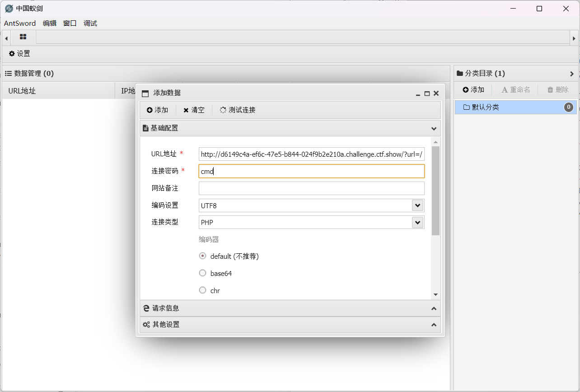This screenshot has height=392, width=580.
Task: Click the 清空 clear button
Action: pos(194,110)
